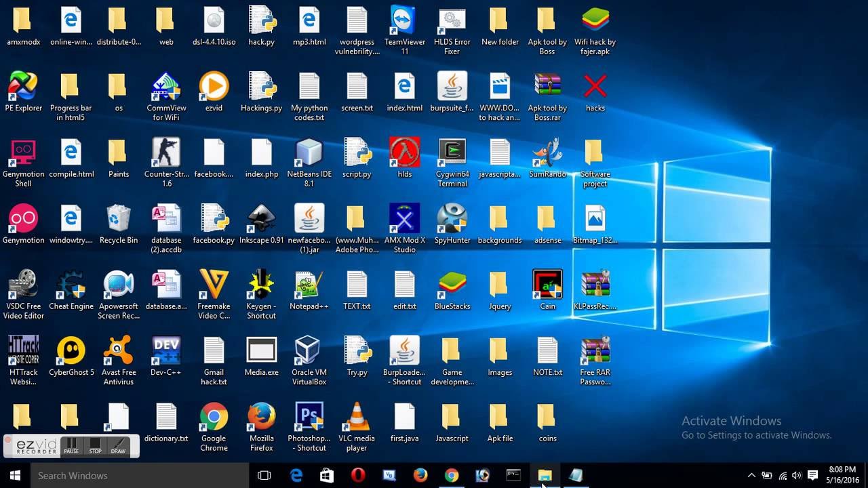Pause the ezvid recorder
This screenshot has width=868, height=488.
(x=71, y=446)
